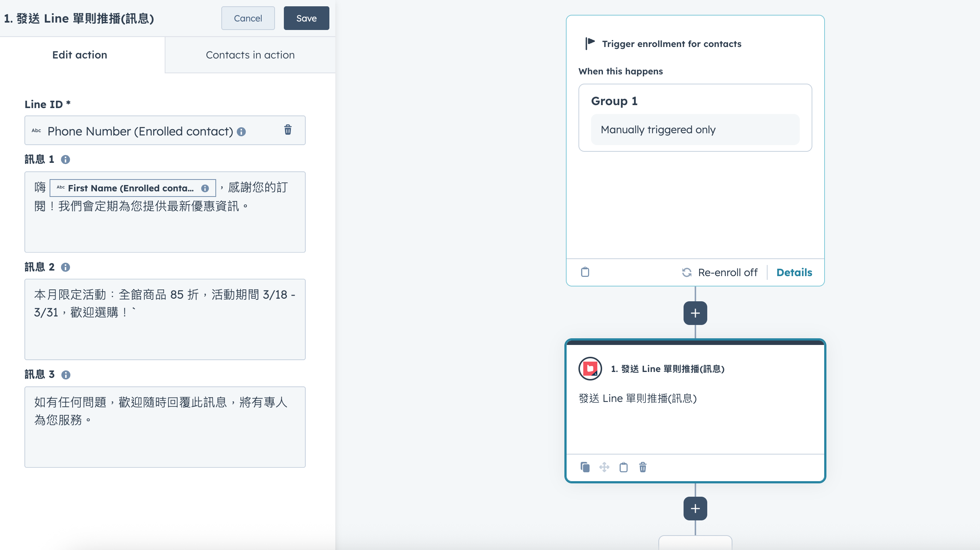Open trigger Details link
Screen dimensions: 980x550
pyautogui.click(x=794, y=272)
